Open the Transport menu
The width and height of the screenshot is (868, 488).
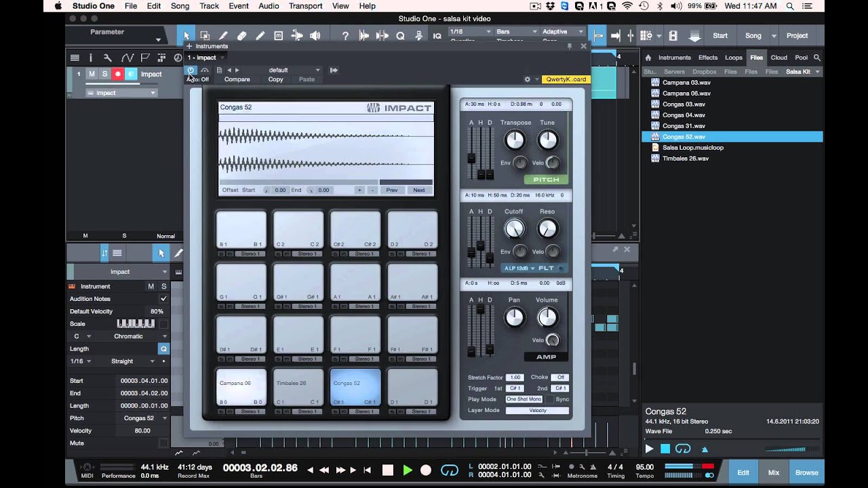coord(305,6)
